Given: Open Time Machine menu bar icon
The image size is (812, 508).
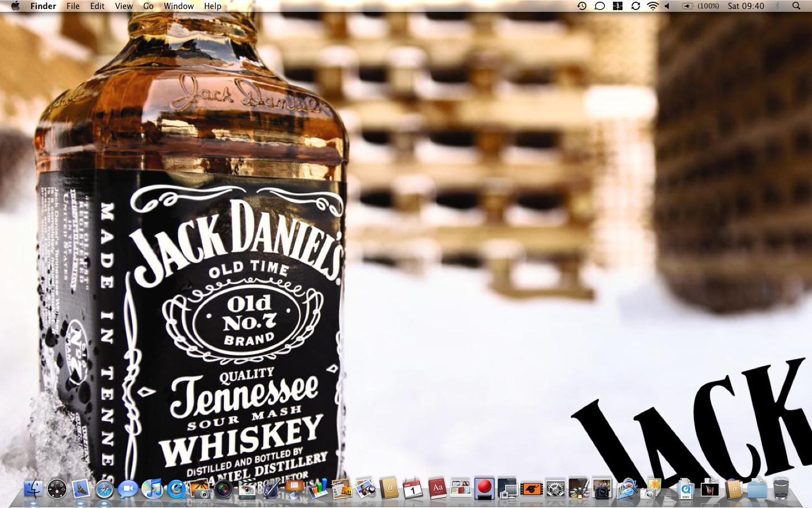Looking at the screenshot, I should [x=582, y=6].
